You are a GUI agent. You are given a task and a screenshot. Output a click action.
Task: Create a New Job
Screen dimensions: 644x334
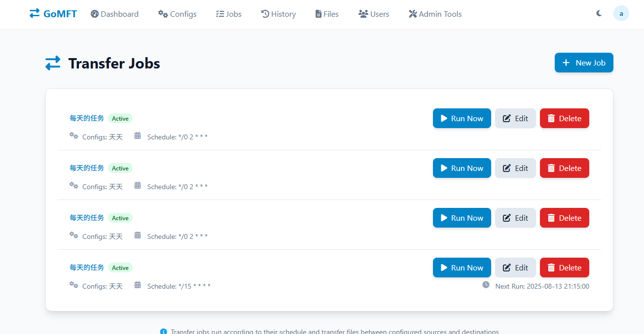584,63
